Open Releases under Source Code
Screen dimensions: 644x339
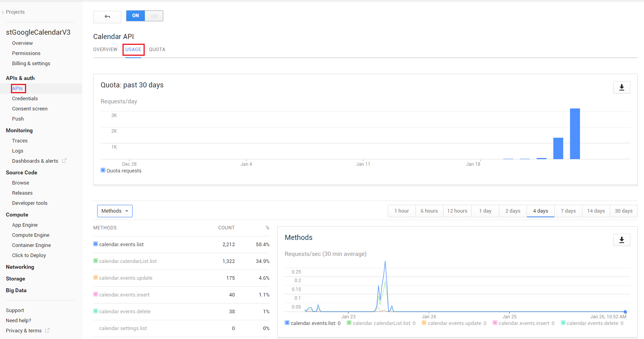22,193
